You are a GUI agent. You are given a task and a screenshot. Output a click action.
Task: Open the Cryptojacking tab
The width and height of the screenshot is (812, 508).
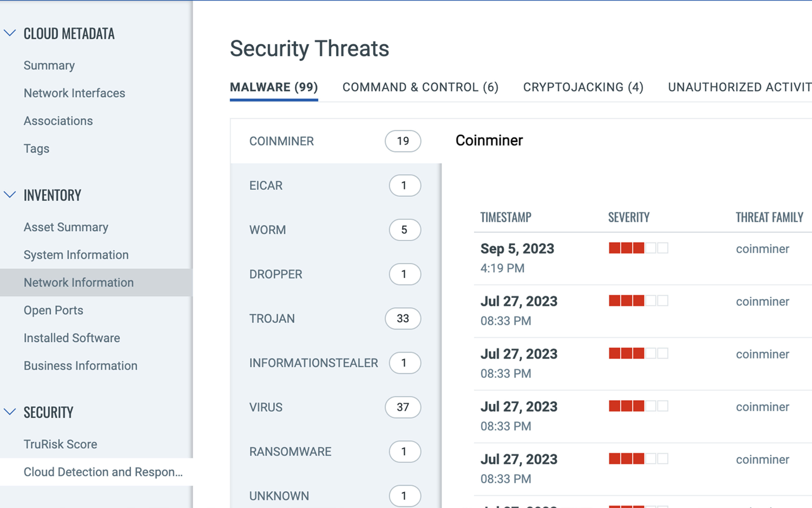tap(583, 87)
